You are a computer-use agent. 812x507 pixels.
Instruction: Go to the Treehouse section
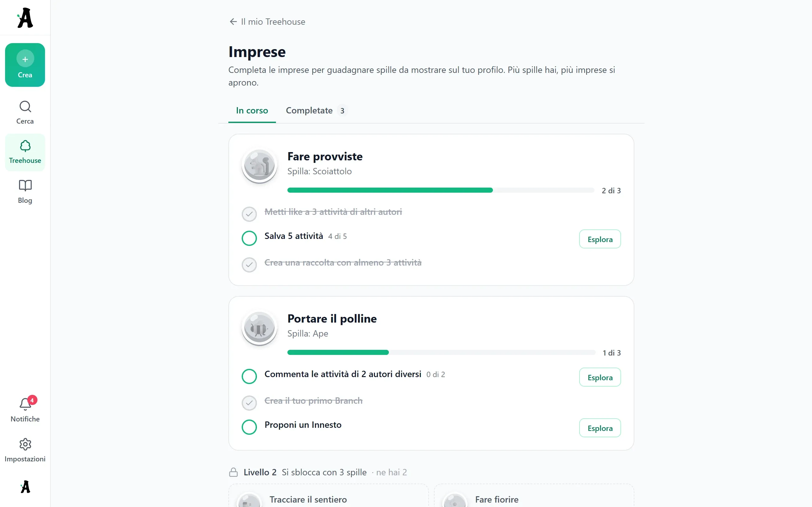click(25, 152)
